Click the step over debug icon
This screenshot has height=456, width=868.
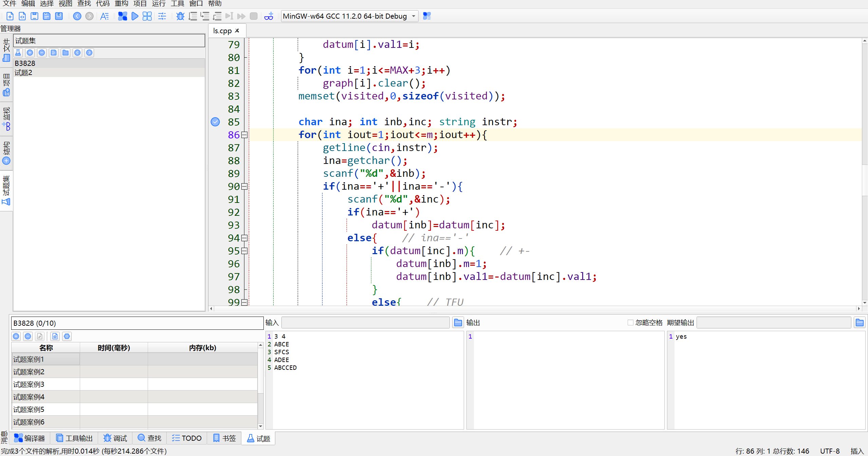pos(193,16)
